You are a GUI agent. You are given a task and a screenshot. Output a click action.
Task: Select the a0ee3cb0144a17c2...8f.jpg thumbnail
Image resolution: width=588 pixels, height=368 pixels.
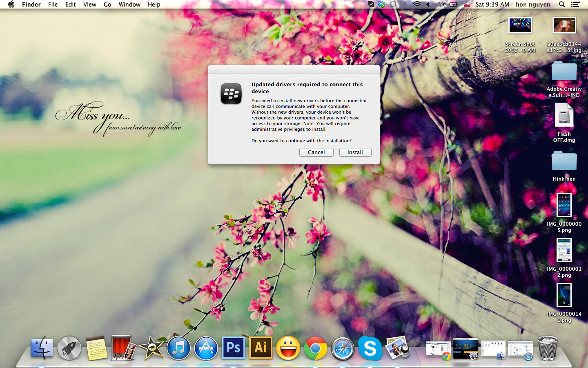(x=564, y=26)
